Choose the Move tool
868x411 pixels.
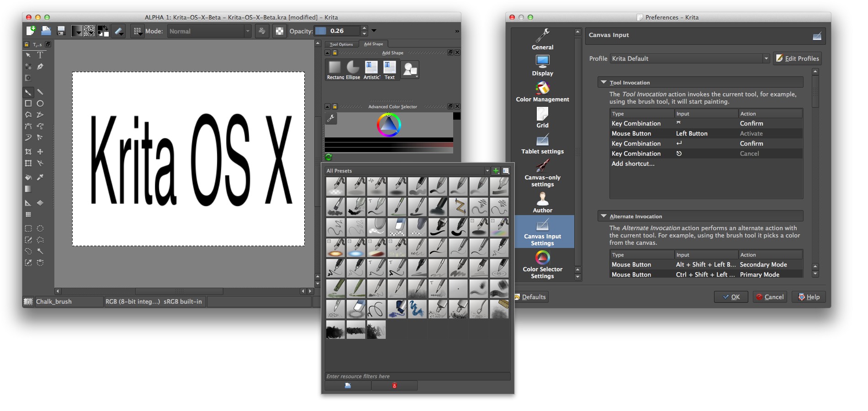pos(40,152)
